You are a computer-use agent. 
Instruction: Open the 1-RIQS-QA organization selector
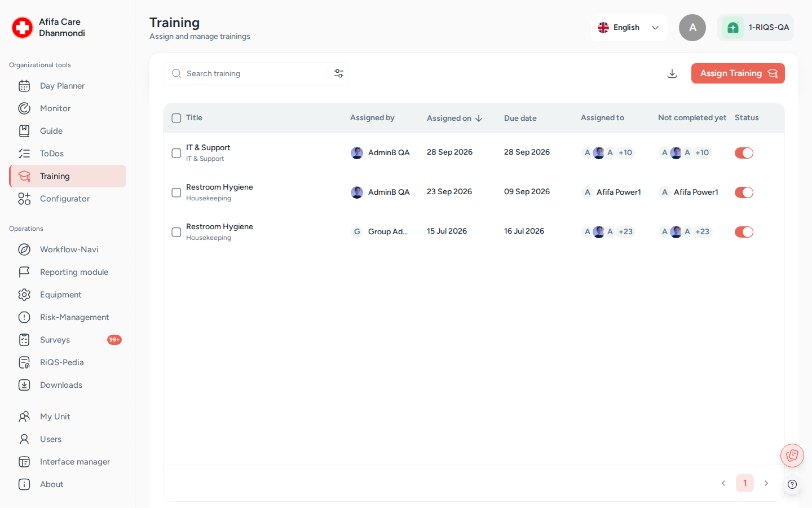755,28
